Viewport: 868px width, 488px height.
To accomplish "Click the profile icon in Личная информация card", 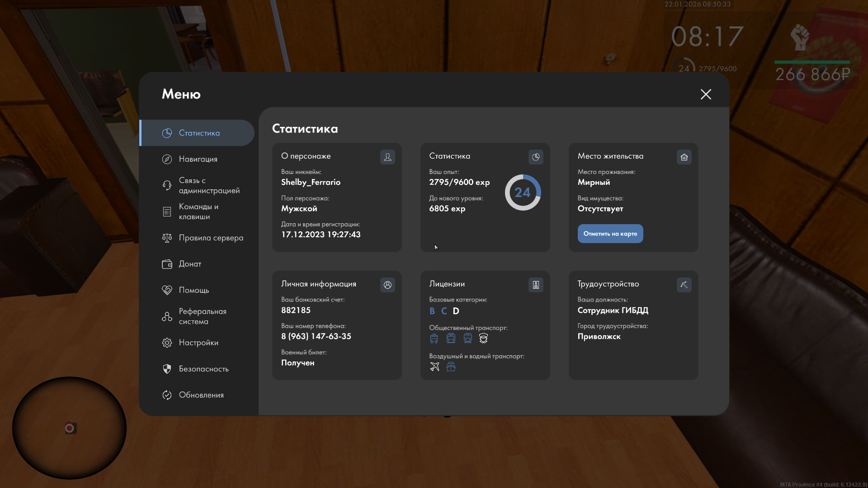I will tap(387, 285).
